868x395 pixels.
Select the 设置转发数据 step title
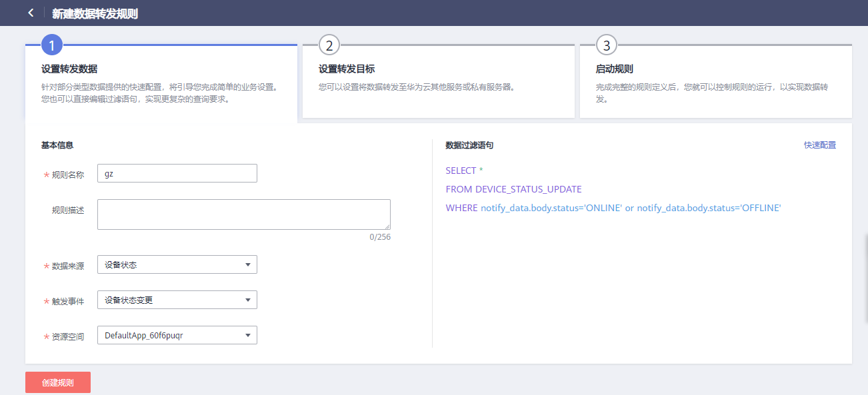pyautogui.click(x=69, y=69)
